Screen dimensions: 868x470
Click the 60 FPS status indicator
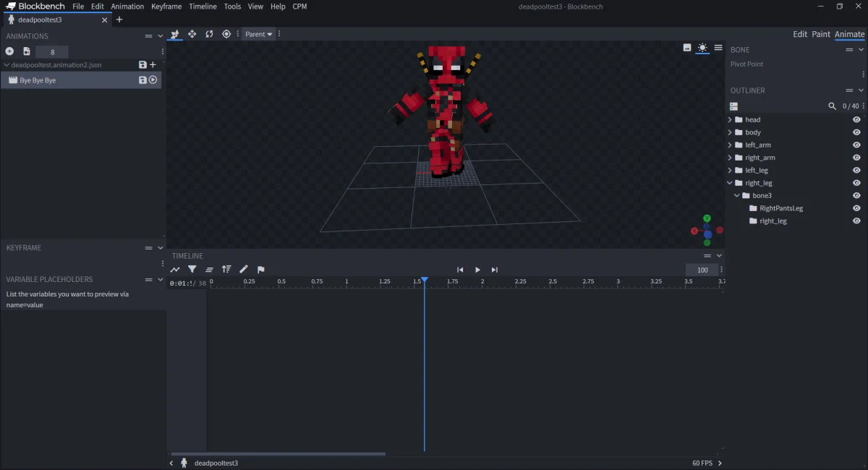pos(702,463)
